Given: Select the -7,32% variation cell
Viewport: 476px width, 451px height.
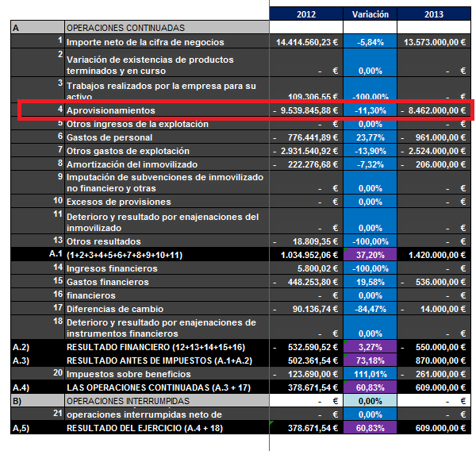Looking at the screenshot, I should [370, 164].
